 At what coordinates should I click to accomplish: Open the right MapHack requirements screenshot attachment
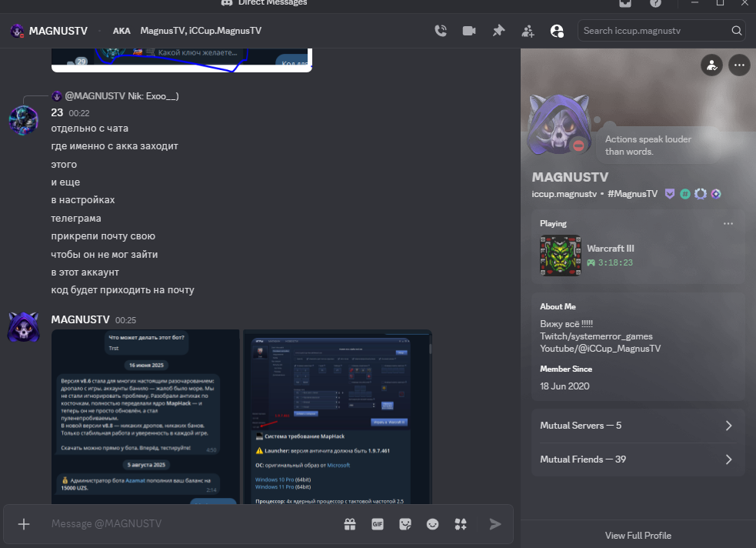point(338,417)
